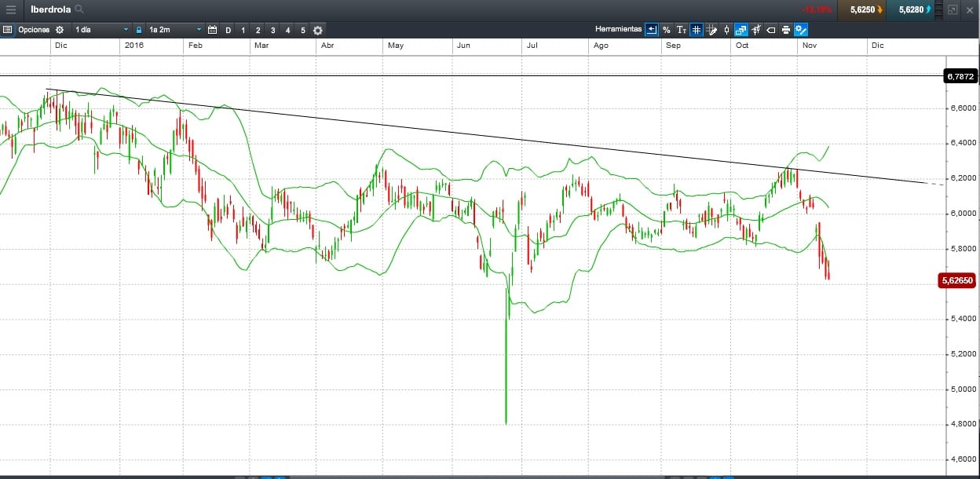This screenshot has height=479, width=980.
Task: Select preset number 5
Action: [x=302, y=30]
